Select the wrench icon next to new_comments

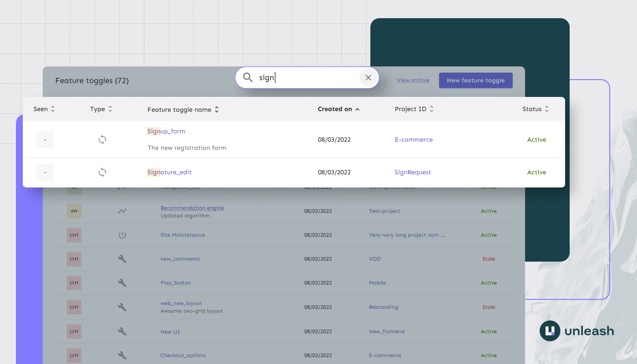point(121,258)
